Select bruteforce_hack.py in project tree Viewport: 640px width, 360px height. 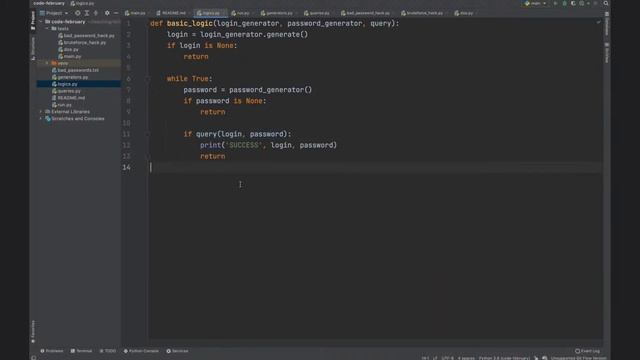click(82, 42)
